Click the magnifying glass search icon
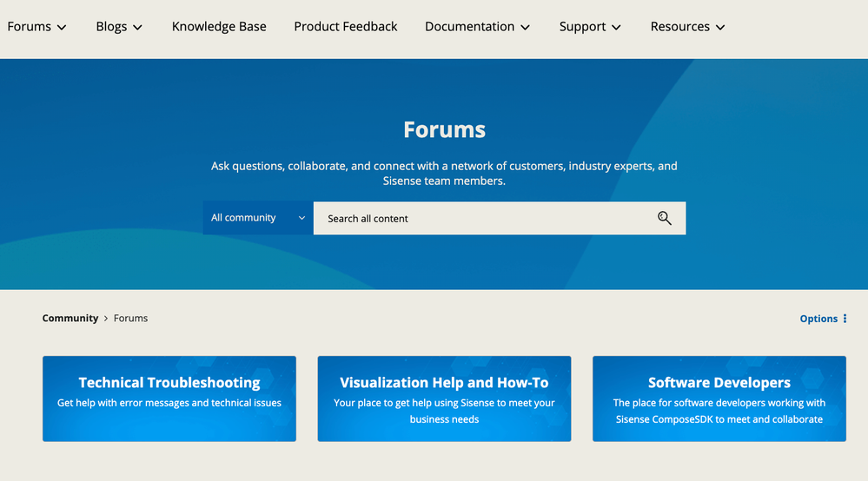 pyautogui.click(x=665, y=218)
